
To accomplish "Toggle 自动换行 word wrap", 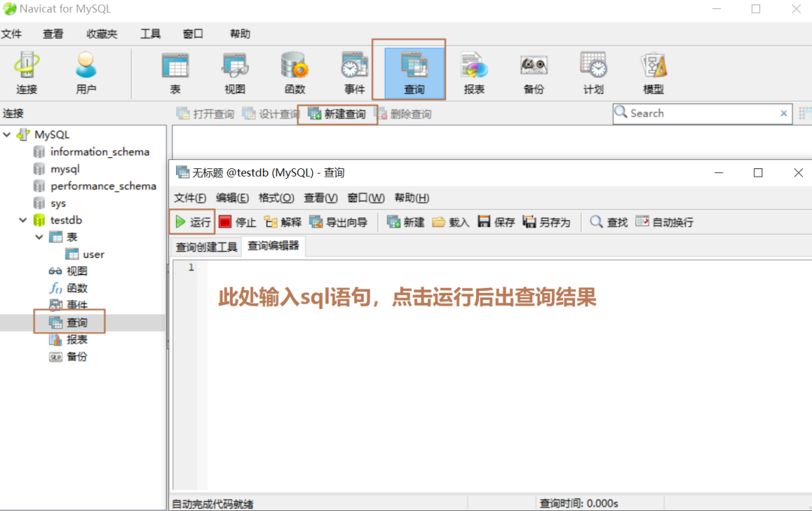I will 665,222.
